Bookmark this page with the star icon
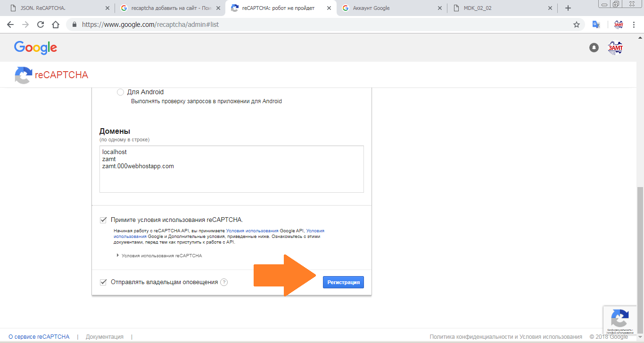This screenshot has height=343, width=644. click(576, 24)
